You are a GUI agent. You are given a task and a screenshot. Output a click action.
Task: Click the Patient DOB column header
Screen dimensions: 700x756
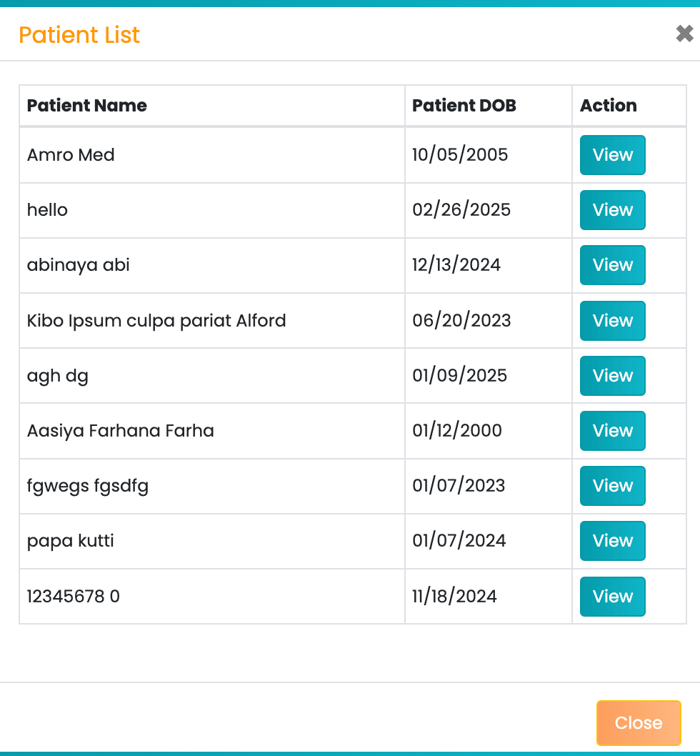tap(464, 106)
